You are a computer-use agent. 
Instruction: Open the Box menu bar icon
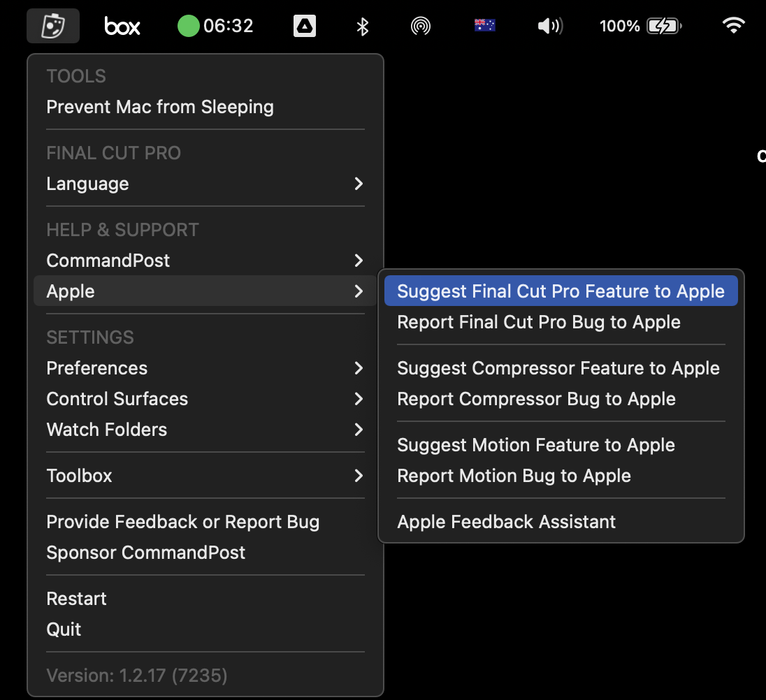coord(122,26)
